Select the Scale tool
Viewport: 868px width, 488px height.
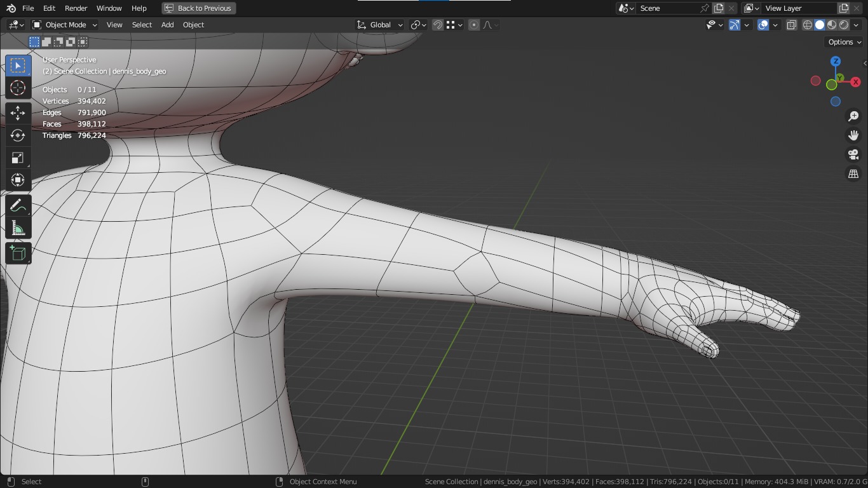pyautogui.click(x=18, y=158)
